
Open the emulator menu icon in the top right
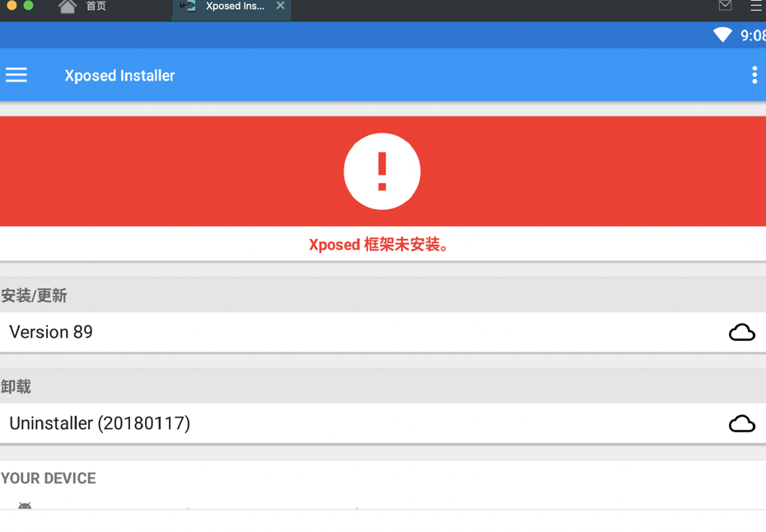click(x=757, y=6)
